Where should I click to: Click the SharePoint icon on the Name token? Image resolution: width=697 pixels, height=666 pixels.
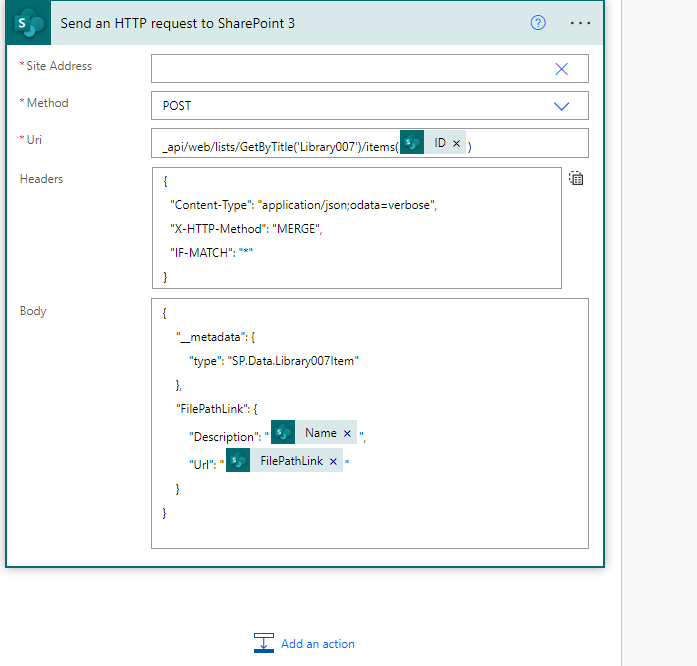coord(283,432)
